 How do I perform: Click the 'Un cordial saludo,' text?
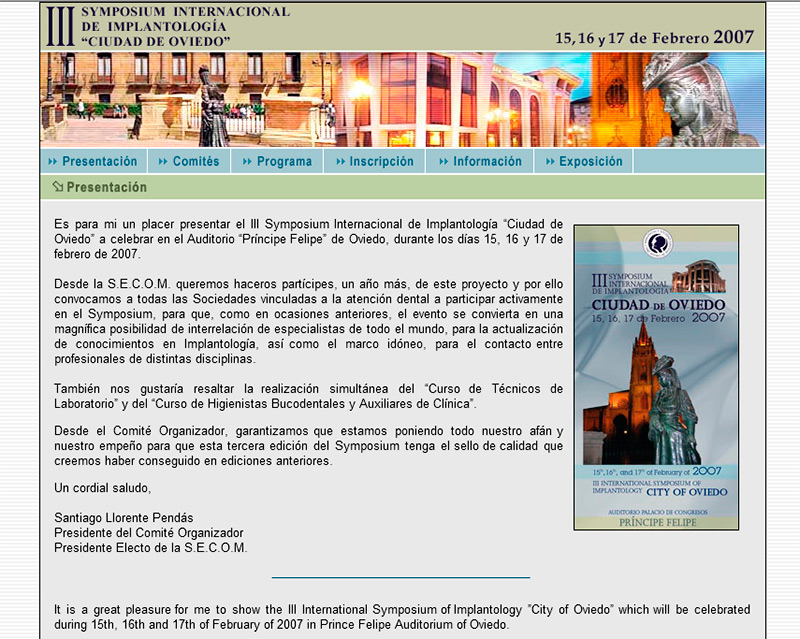(x=103, y=488)
